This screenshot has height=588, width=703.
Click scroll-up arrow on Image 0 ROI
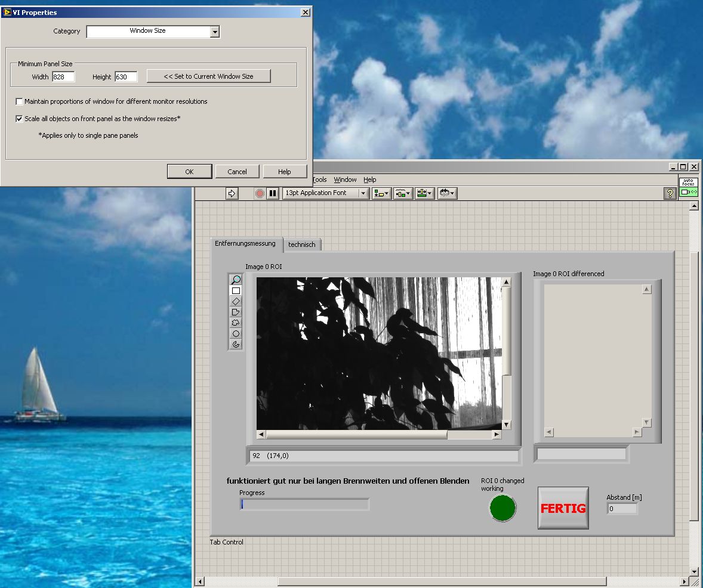pos(506,282)
